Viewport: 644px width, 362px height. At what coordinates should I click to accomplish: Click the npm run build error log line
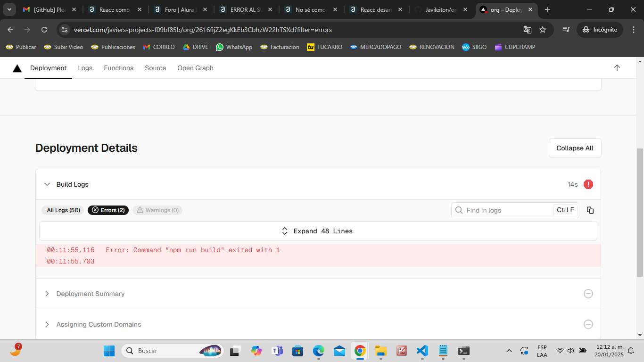tap(318, 250)
